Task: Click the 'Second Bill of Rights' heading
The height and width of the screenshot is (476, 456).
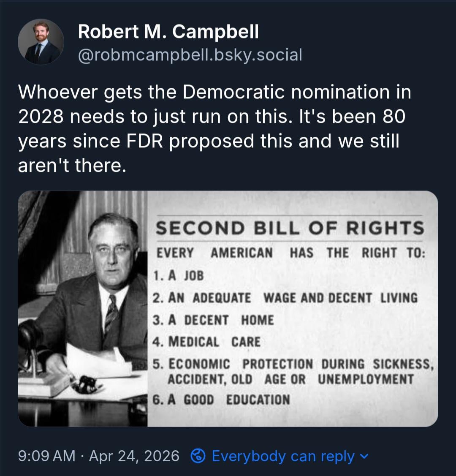Action: (x=290, y=228)
